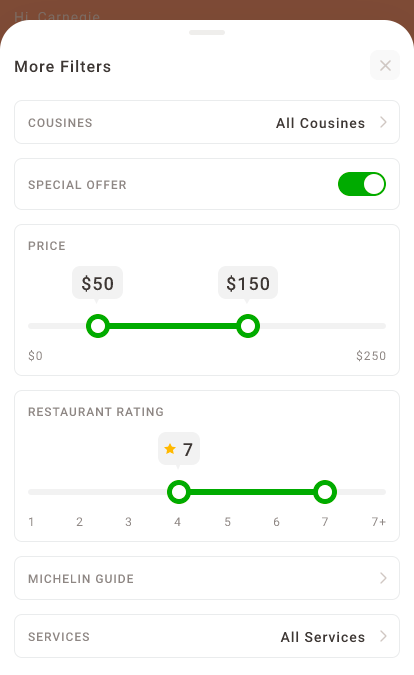Click the $150 maximum price handle
This screenshot has width=414, height=675.
pyautogui.click(x=248, y=326)
